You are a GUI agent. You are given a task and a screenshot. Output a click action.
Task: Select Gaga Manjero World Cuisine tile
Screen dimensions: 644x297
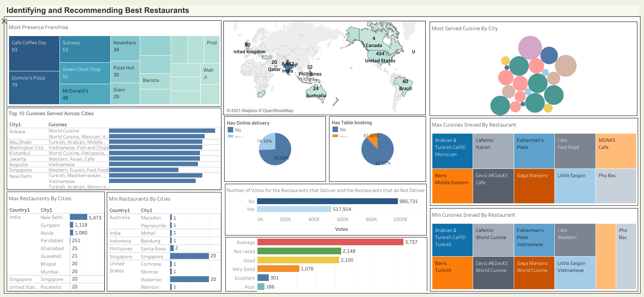coord(534,273)
